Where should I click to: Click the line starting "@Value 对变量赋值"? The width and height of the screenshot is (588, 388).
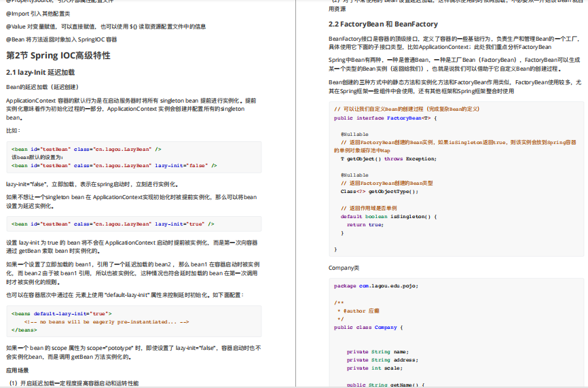pyautogui.click(x=106, y=27)
